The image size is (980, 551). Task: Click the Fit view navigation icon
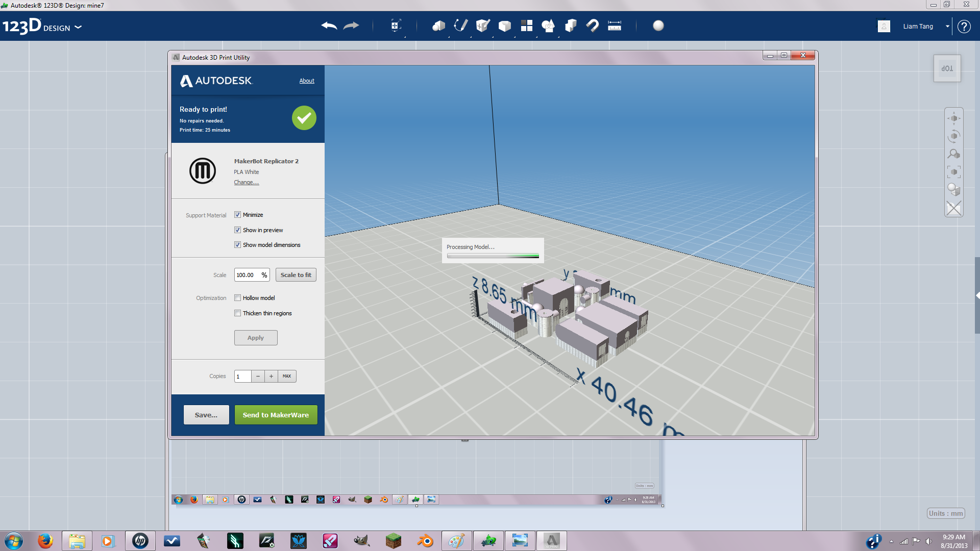point(953,172)
